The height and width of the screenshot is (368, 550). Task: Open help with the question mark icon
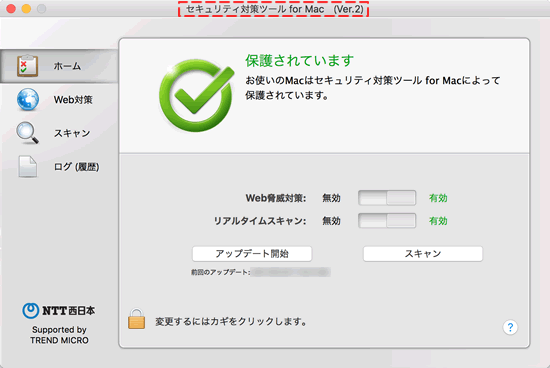[510, 327]
